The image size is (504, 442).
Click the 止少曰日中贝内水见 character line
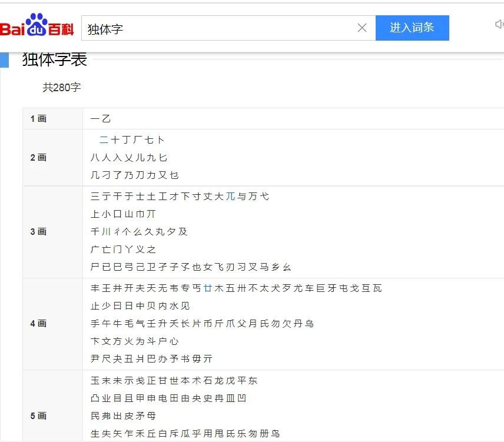pos(140,306)
